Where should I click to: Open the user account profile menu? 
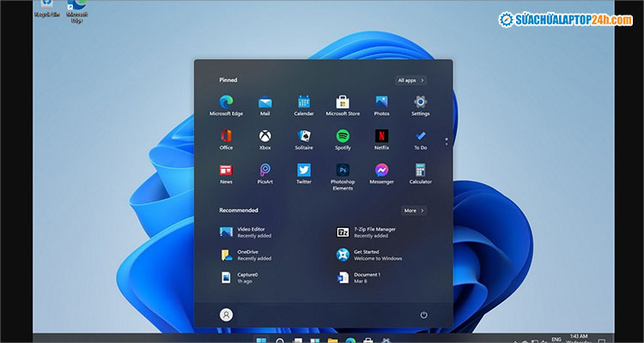pyautogui.click(x=226, y=315)
